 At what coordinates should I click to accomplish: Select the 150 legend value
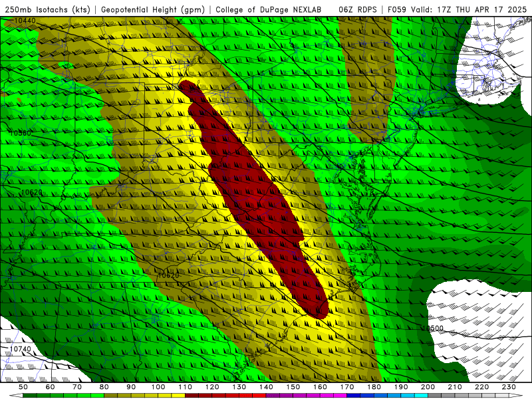coord(293,387)
